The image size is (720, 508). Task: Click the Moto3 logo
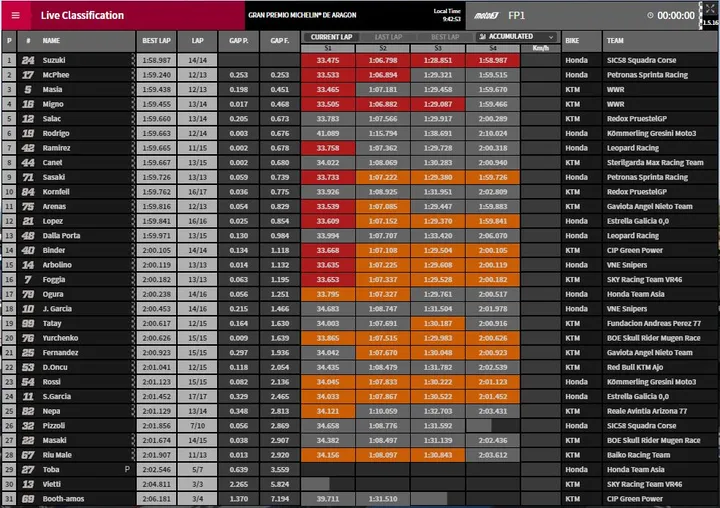point(486,16)
